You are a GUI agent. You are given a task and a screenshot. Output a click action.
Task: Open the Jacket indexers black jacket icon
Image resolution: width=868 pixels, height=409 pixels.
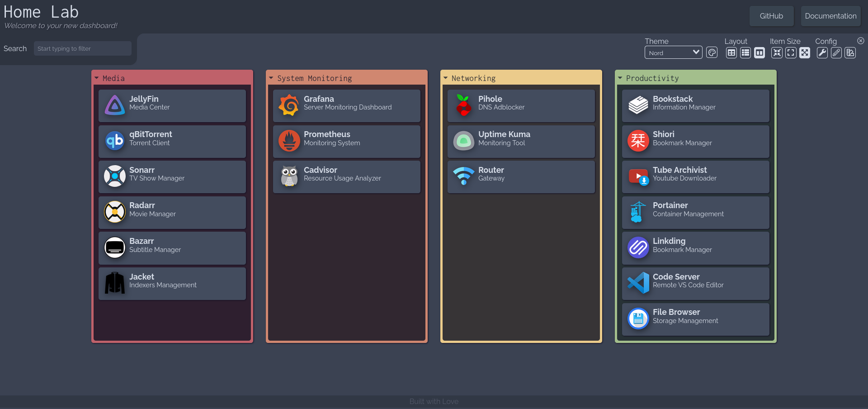[115, 283]
